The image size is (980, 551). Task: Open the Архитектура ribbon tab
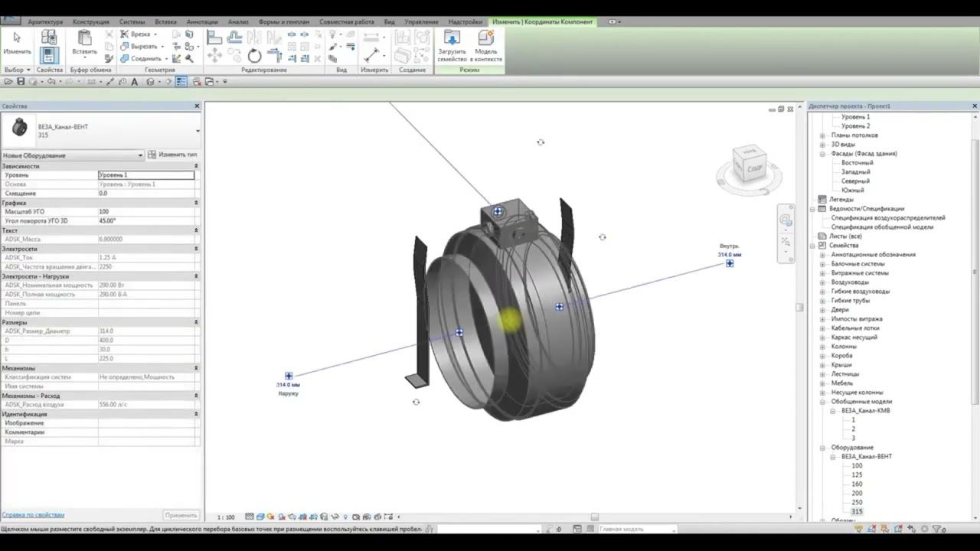click(x=45, y=22)
